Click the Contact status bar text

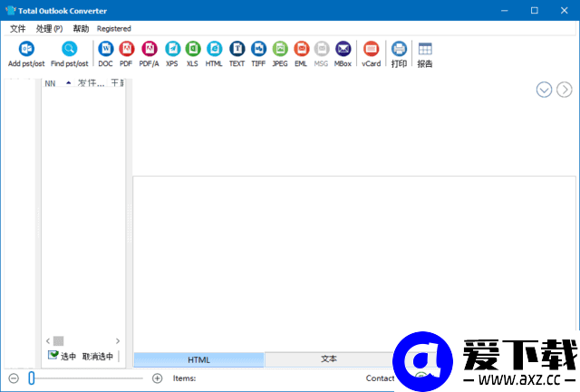click(x=380, y=378)
